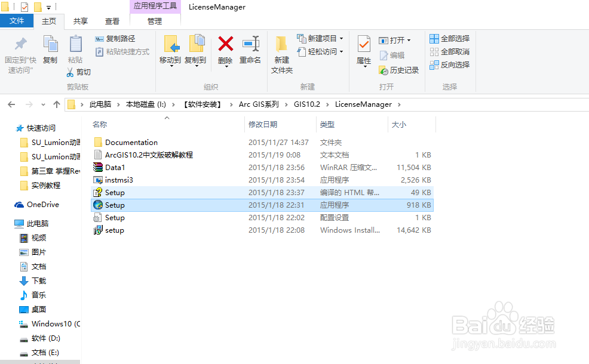Click Paste shortcut (粘贴快捷方式)

pos(122,52)
